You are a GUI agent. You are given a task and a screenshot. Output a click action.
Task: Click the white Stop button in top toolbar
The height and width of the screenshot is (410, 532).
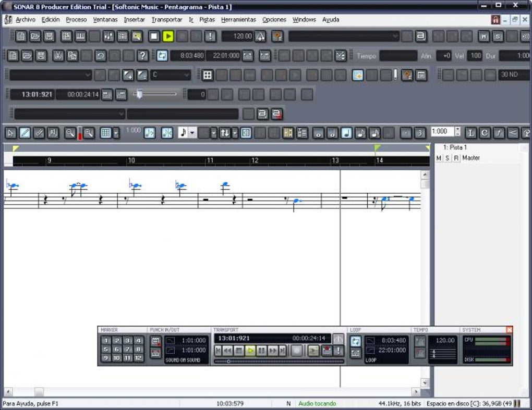coord(154,36)
